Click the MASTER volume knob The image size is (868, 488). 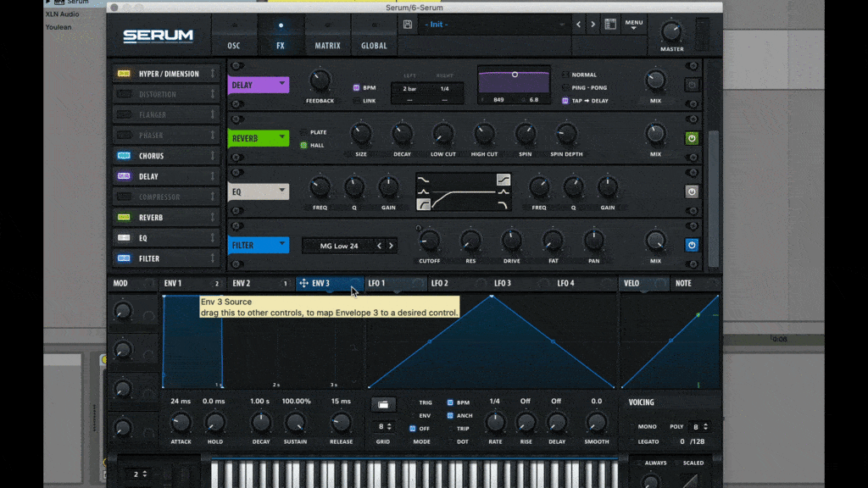pos(671,31)
